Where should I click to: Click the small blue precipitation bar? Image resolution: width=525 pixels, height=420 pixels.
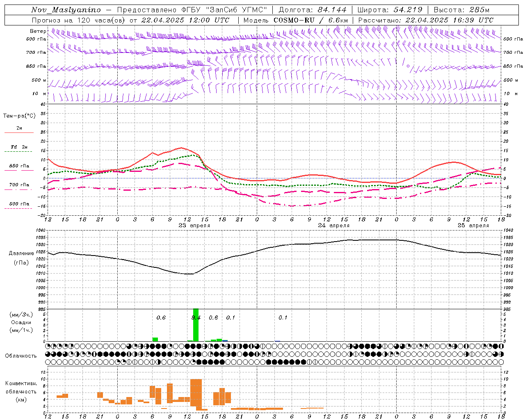[225, 341]
